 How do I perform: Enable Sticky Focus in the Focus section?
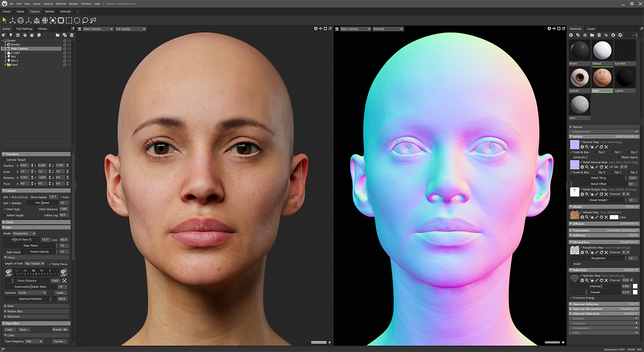pos(50,263)
